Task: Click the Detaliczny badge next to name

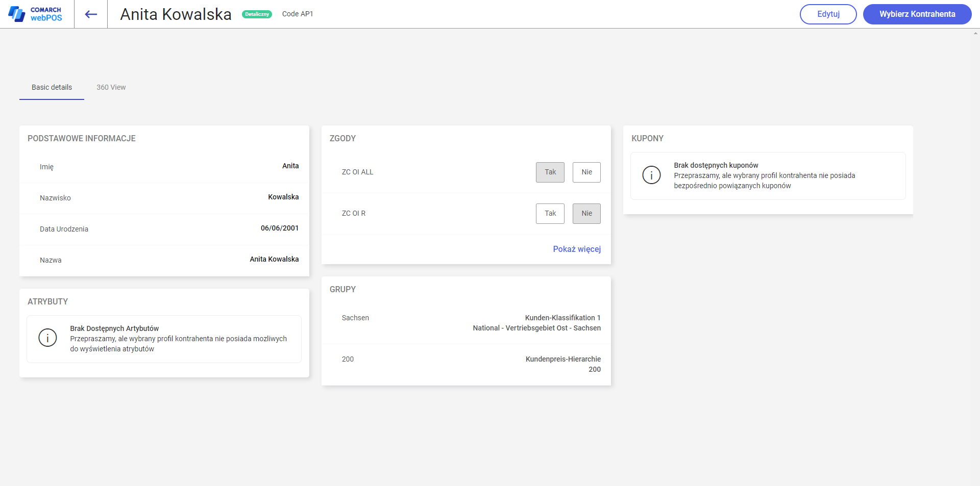Action: click(257, 14)
